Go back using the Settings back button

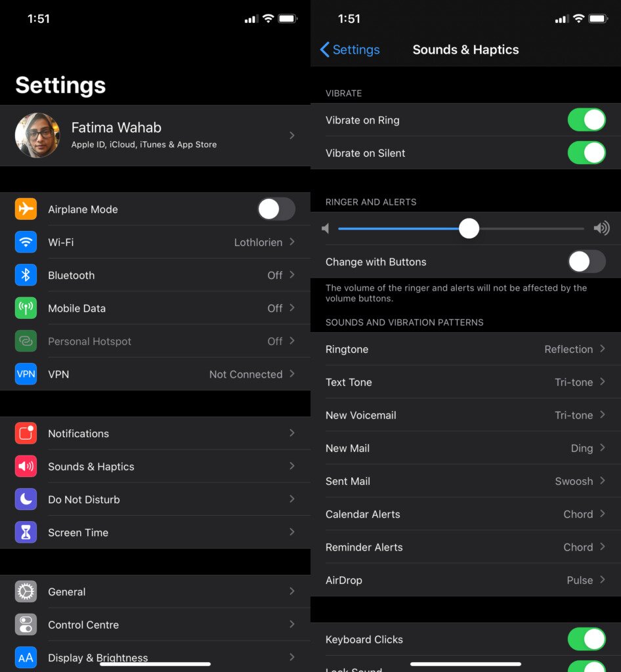(349, 49)
